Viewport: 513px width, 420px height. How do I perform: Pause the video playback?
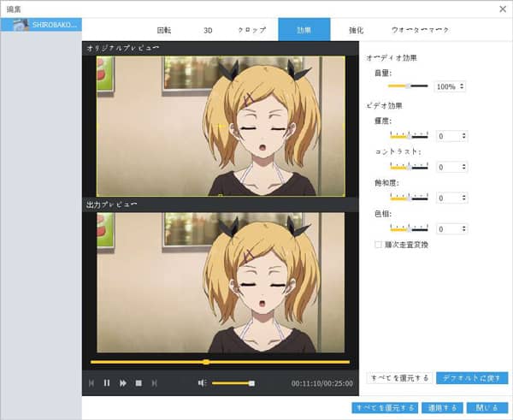click(x=107, y=383)
